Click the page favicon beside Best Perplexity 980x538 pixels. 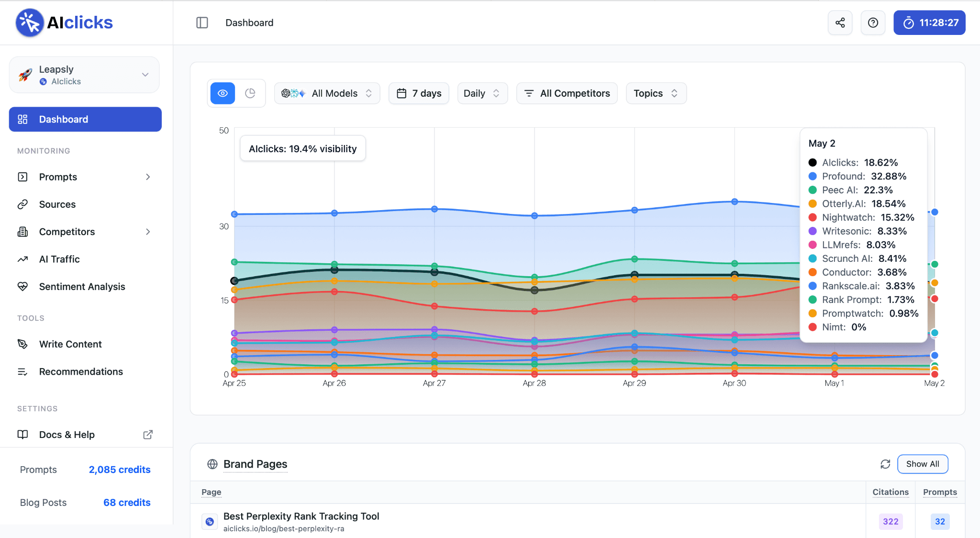(210, 522)
